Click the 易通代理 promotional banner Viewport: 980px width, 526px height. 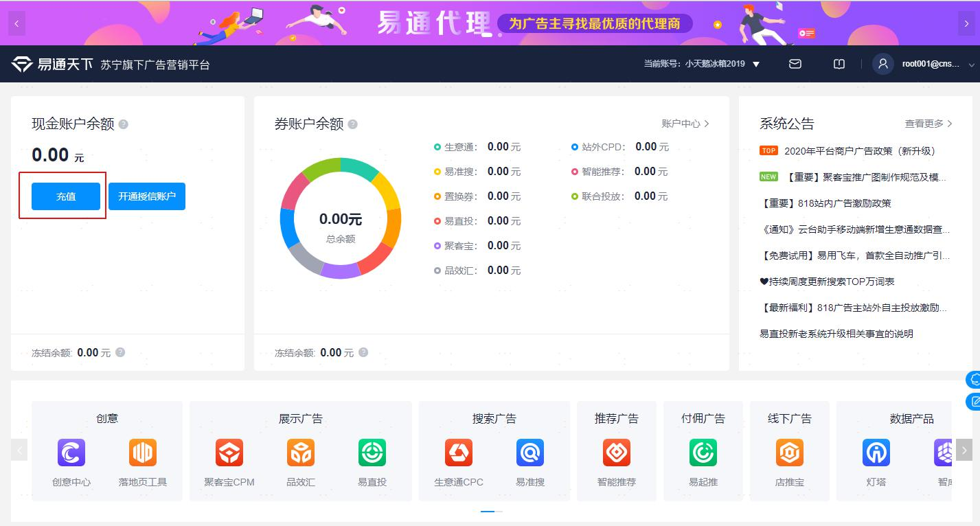(490, 23)
